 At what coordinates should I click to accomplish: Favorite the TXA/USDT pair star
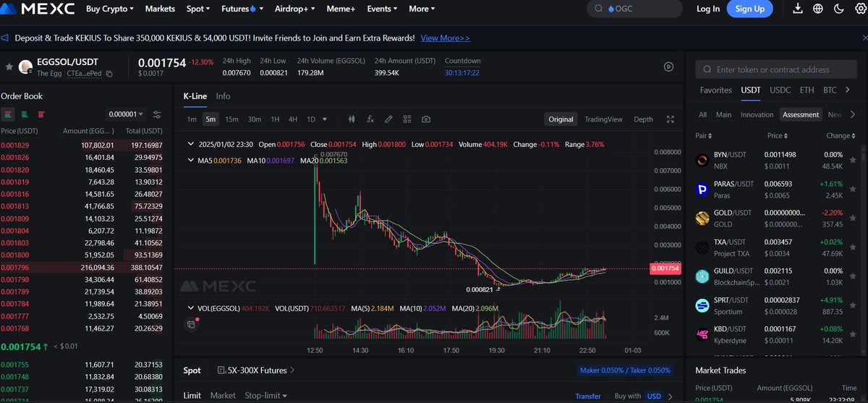click(853, 248)
